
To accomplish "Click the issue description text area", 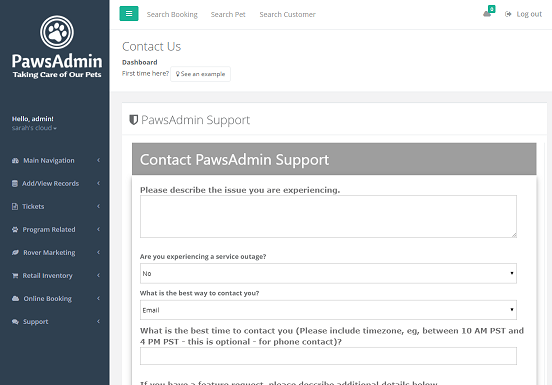I will point(328,216).
